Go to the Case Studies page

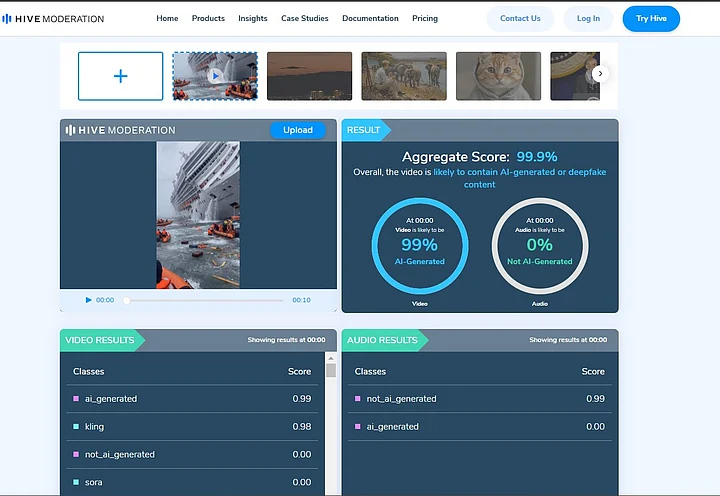tap(304, 18)
